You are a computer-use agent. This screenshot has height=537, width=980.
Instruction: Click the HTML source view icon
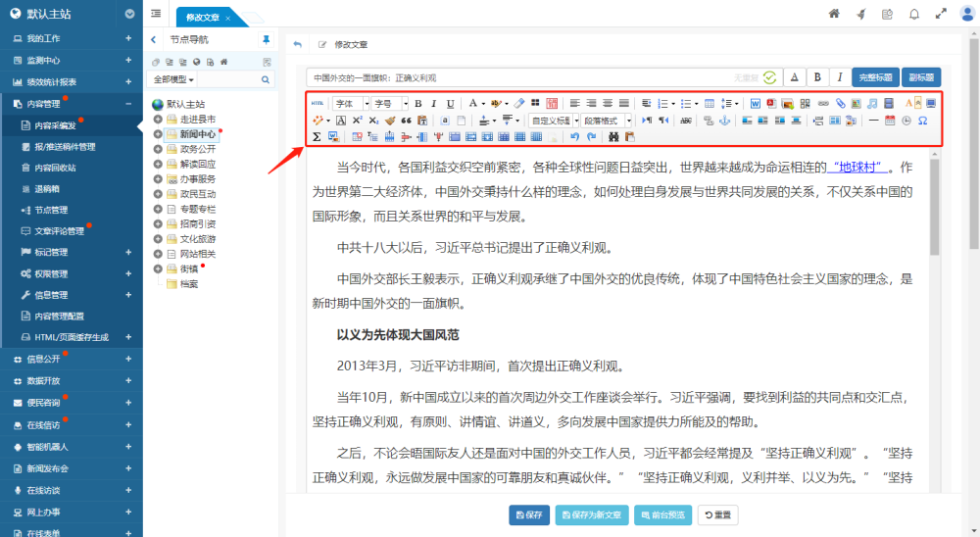click(317, 103)
